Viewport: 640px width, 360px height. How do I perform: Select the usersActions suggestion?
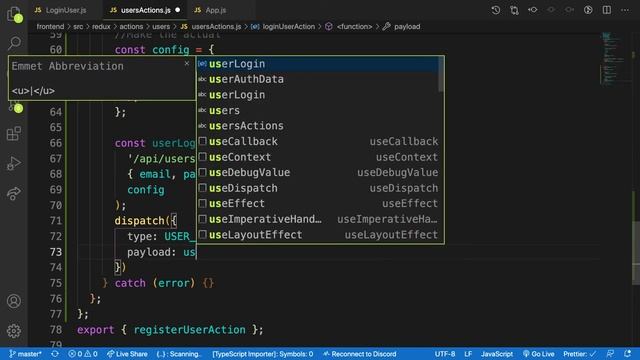coord(318,126)
